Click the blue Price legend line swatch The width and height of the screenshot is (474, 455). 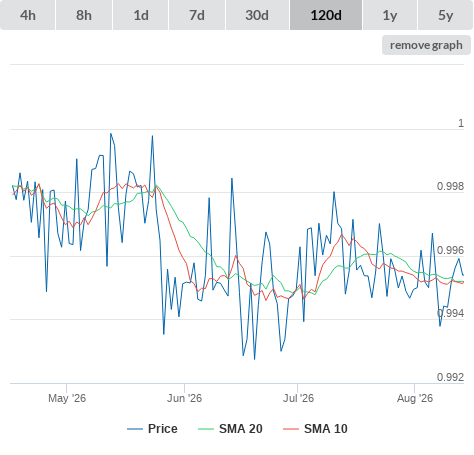pos(135,429)
